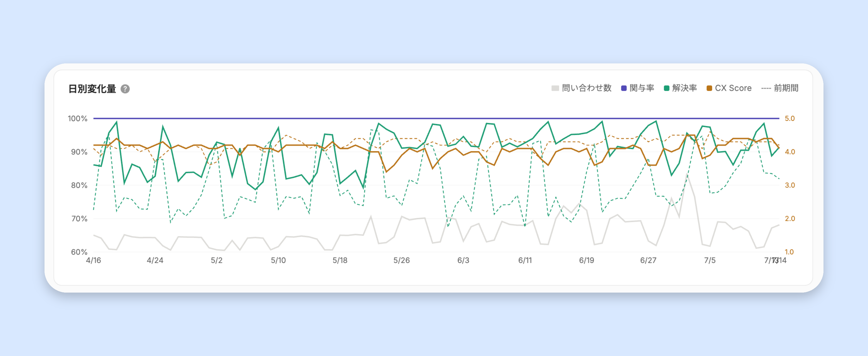This screenshot has height=356, width=868.
Task: Click the 5/2 date label
Action: [217, 260]
